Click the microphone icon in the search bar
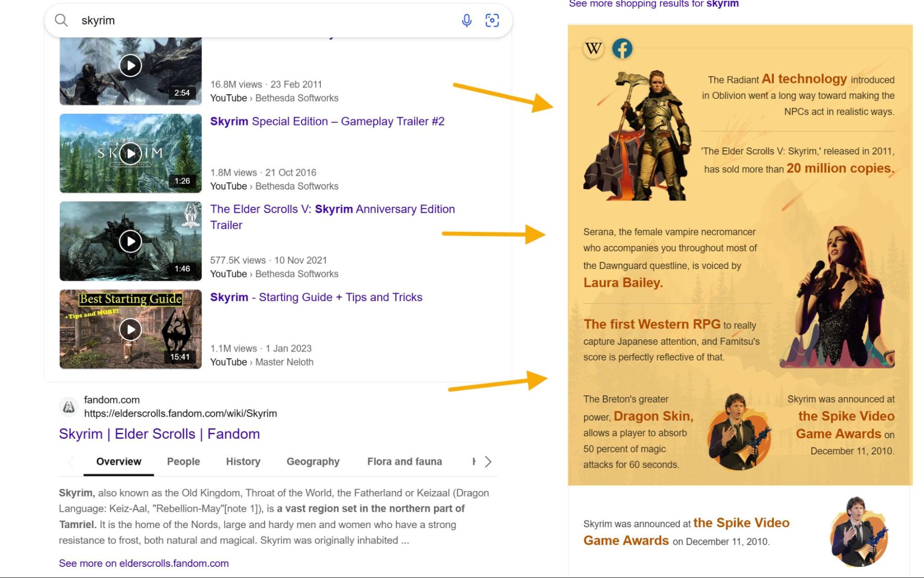924x578 pixels. (466, 20)
